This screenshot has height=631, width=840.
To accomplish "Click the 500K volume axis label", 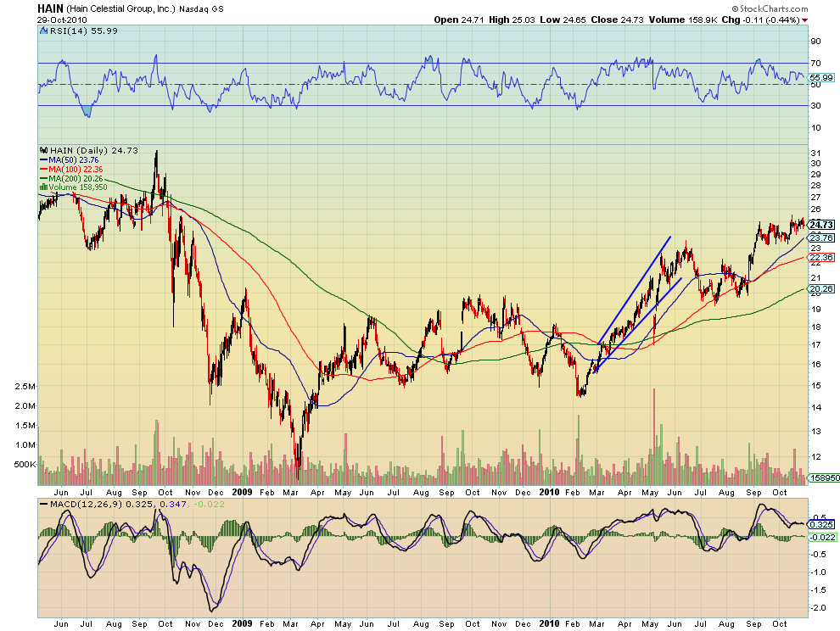I will click(x=25, y=465).
